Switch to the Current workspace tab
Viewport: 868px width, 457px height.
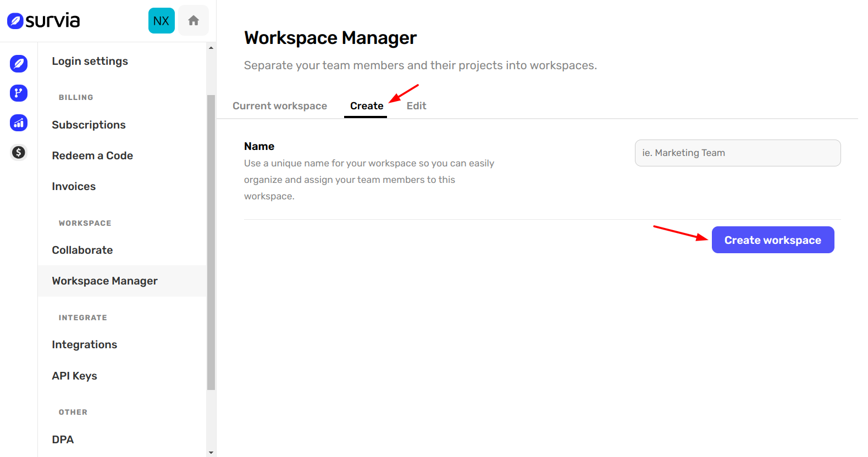tap(279, 106)
